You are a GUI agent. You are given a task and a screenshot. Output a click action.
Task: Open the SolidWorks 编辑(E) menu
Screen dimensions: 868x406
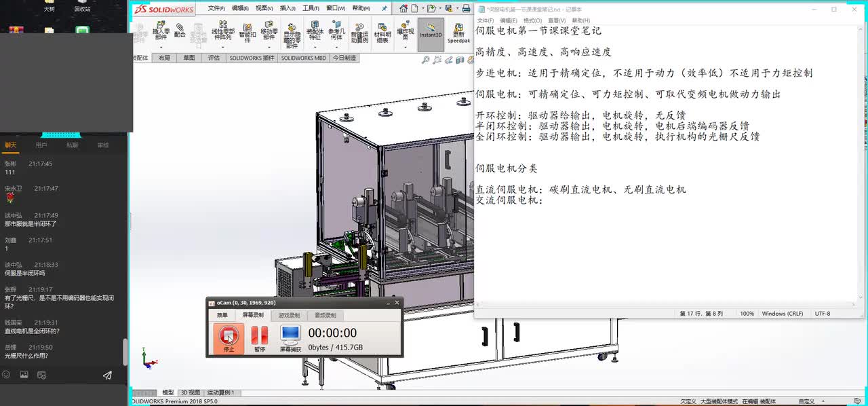240,9
